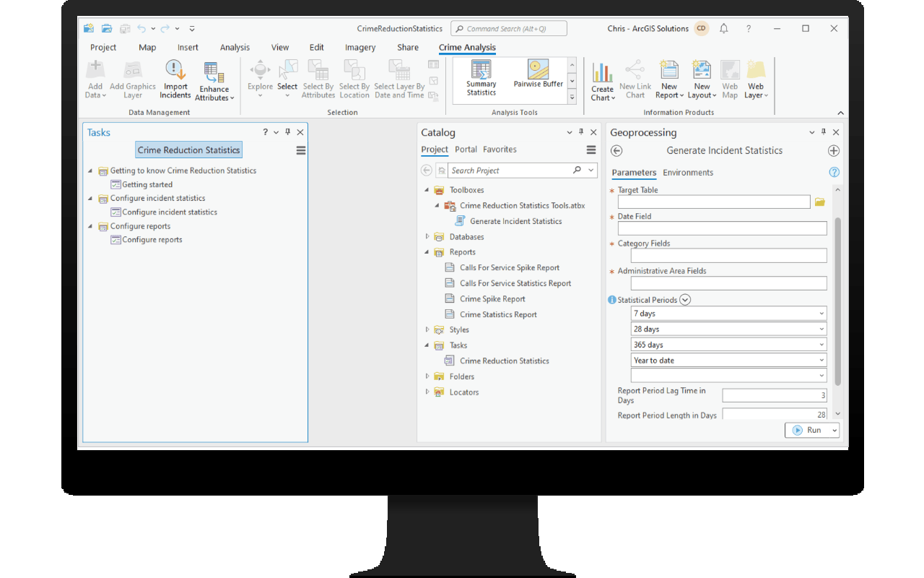Click the New Link Chart icon
Viewport: 924px width, 578px height.
(635, 70)
